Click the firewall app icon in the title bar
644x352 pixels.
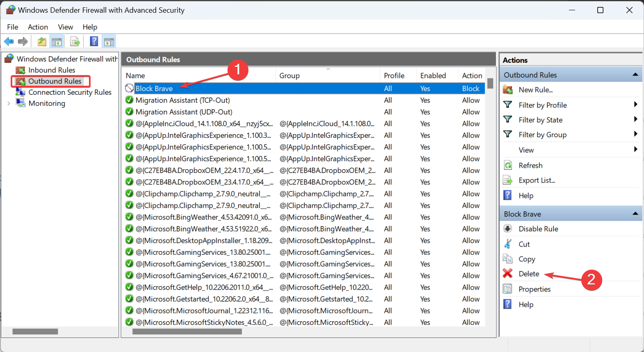(11, 10)
